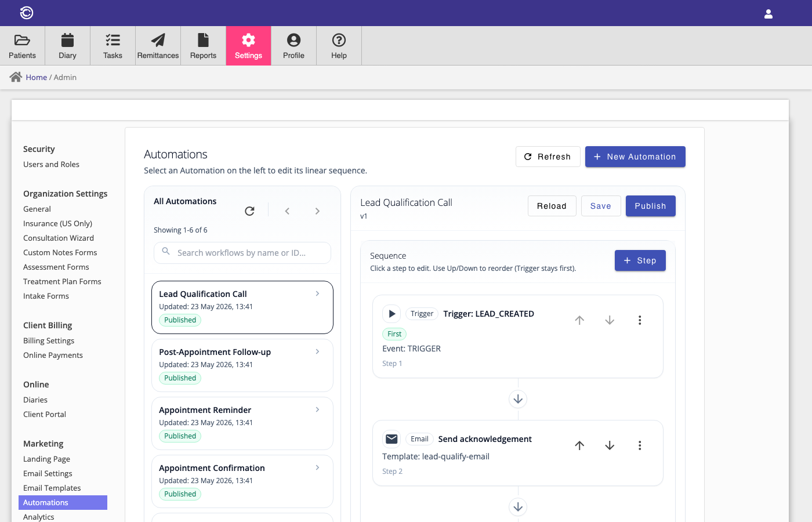The height and width of the screenshot is (522, 812).
Task: Open Diaries under Online
Action: 35,400
